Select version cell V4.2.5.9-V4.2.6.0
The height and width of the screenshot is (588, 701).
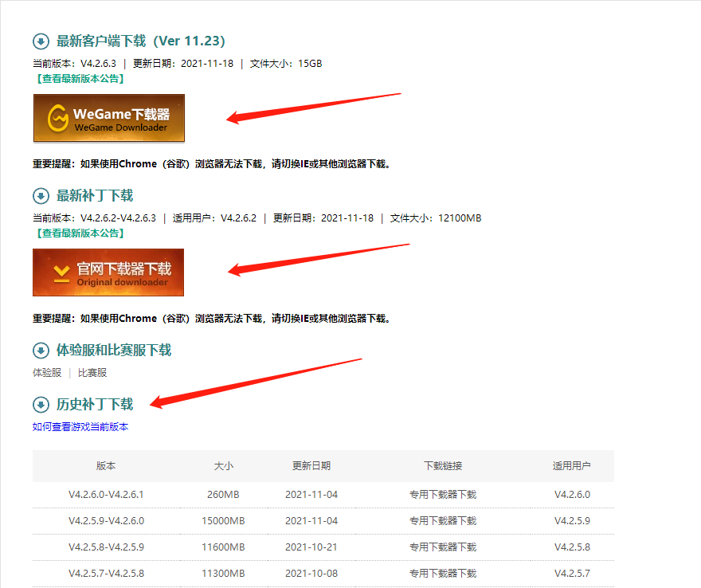[106, 521]
